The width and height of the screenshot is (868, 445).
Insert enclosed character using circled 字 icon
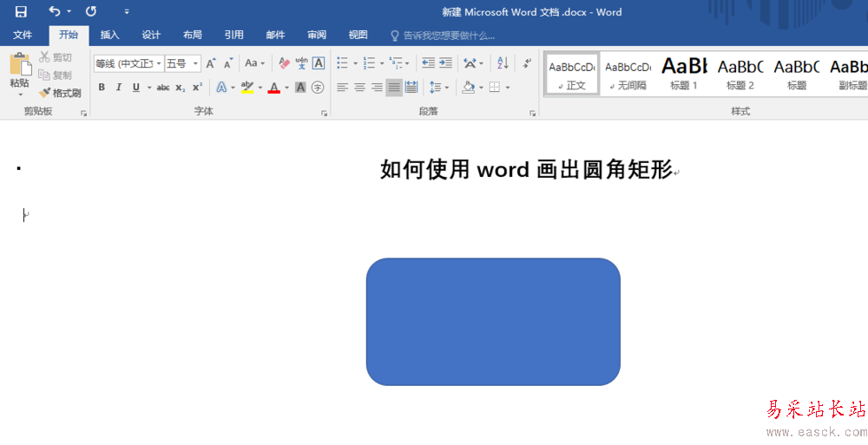coord(318,88)
